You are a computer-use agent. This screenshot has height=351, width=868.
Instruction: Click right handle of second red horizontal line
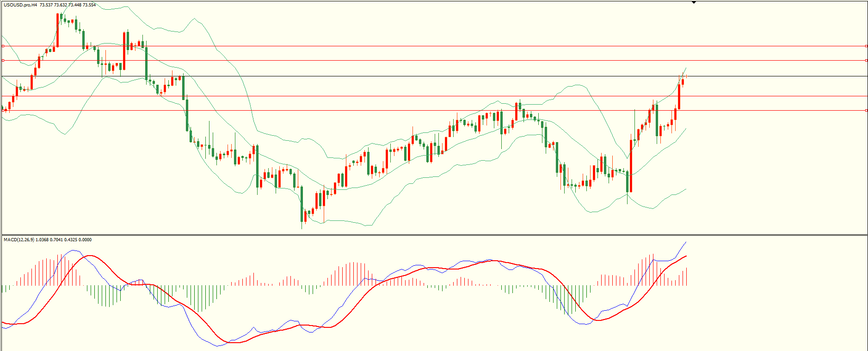click(866, 60)
